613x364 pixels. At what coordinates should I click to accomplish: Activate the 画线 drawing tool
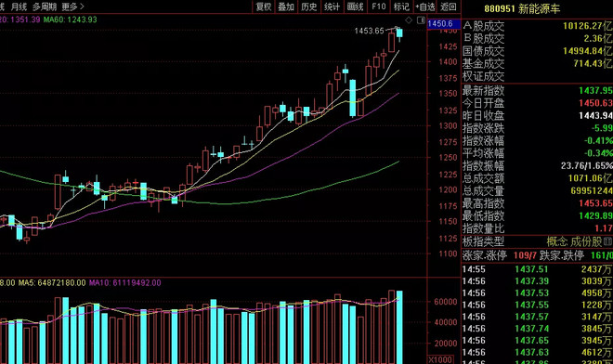pyautogui.click(x=355, y=6)
